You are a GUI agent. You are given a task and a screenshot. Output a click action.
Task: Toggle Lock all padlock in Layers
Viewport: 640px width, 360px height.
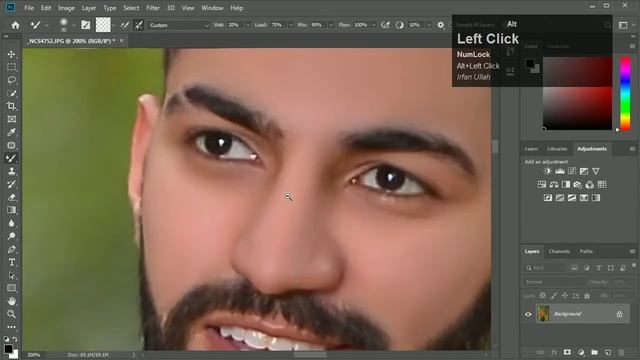click(587, 296)
